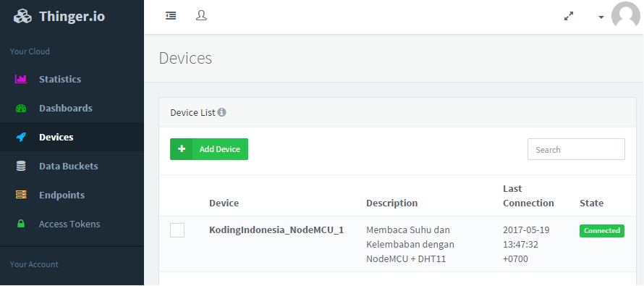Image resolution: width=644 pixels, height=286 pixels.
Task: Open the user profile icon in top bar
Action: [201, 16]
